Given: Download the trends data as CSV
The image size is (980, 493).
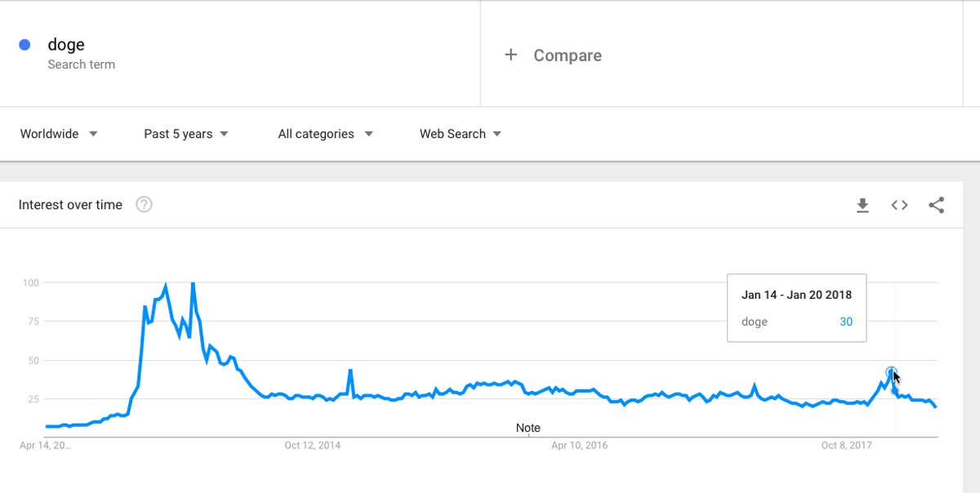Looking at the screenshot, I should (x=862, y=205).
